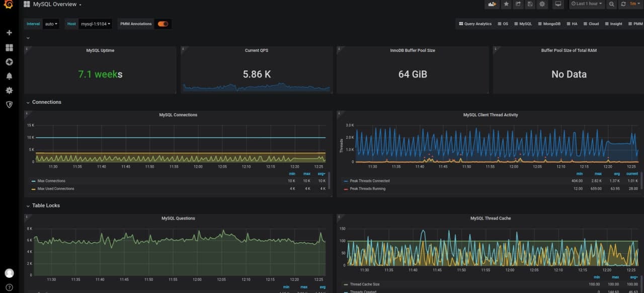Viewport: 644px width, 293px height.
Task: Click the MySQL Connections panel title
Action: coord(178,115)
